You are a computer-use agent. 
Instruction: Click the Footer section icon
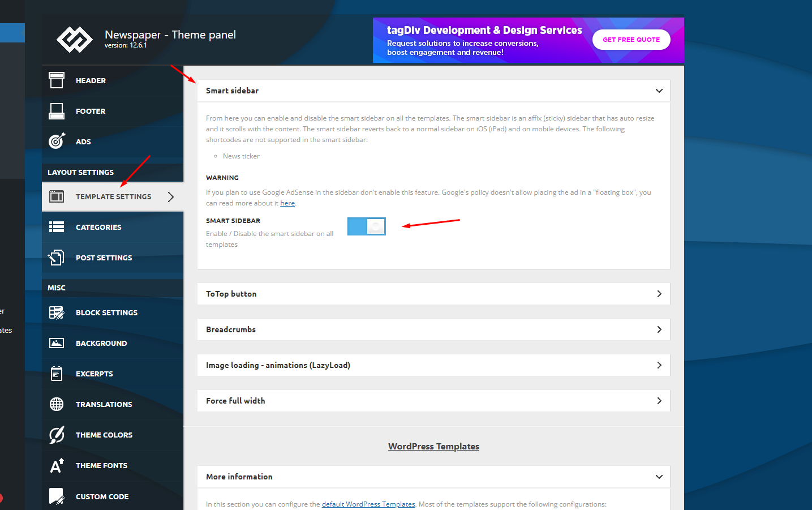[57, 111]
